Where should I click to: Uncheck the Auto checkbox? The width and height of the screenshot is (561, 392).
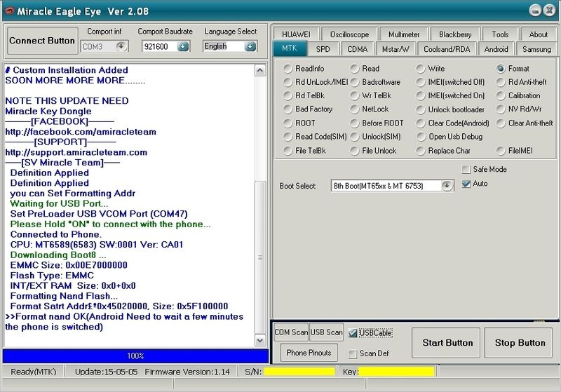point(466,184)
